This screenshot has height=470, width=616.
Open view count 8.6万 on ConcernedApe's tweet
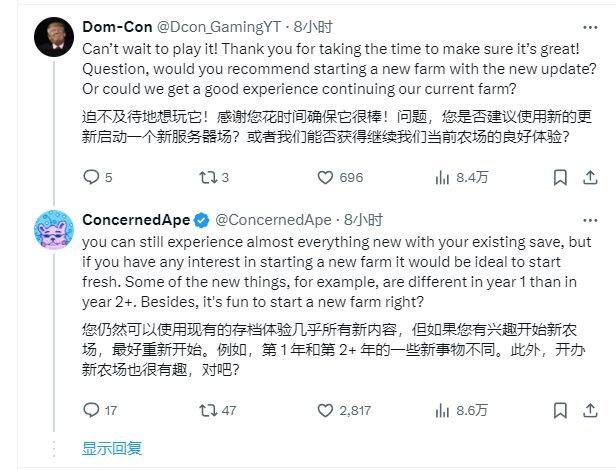coord(442,410)
